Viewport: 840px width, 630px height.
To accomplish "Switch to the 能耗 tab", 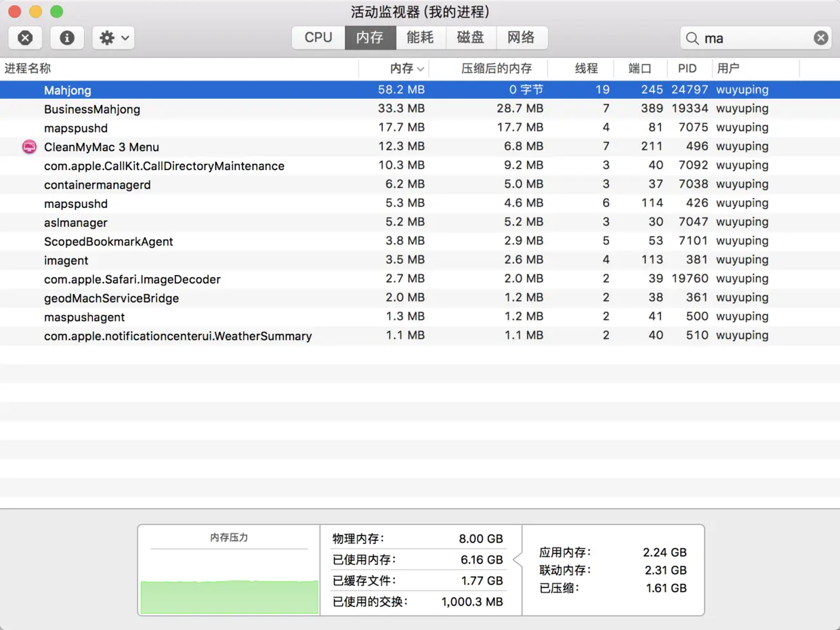I will click(420, 38).
